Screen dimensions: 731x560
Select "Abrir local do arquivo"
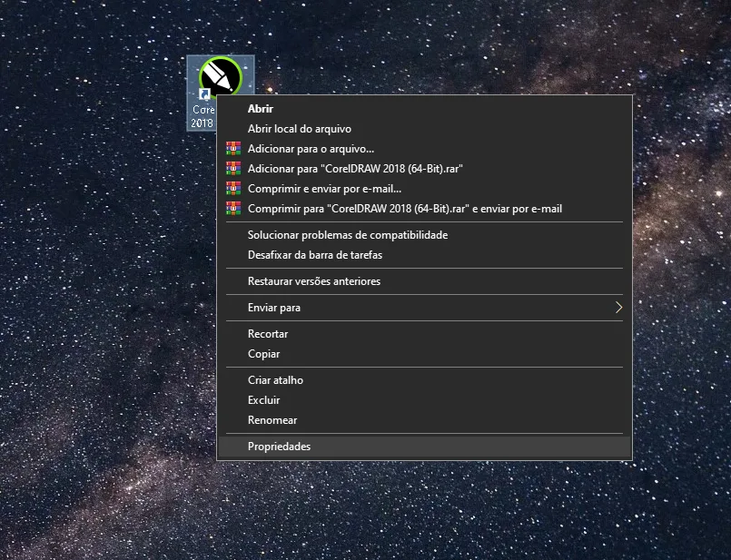(299, 129)
